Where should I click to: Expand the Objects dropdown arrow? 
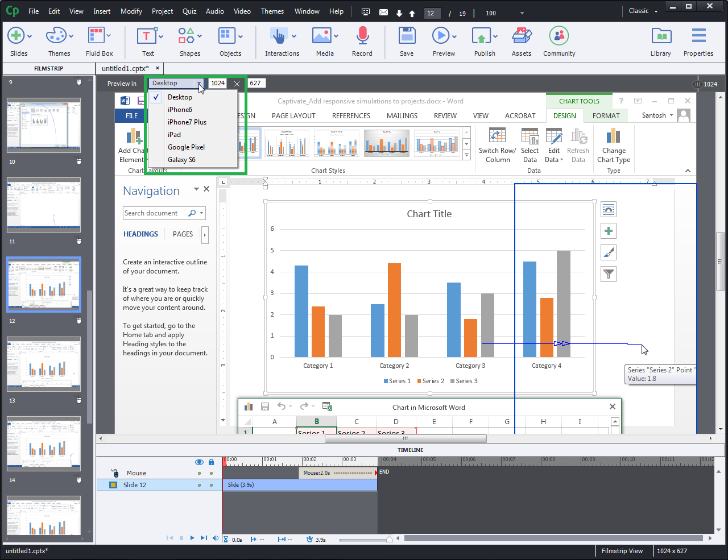click(x=241, y=36)
